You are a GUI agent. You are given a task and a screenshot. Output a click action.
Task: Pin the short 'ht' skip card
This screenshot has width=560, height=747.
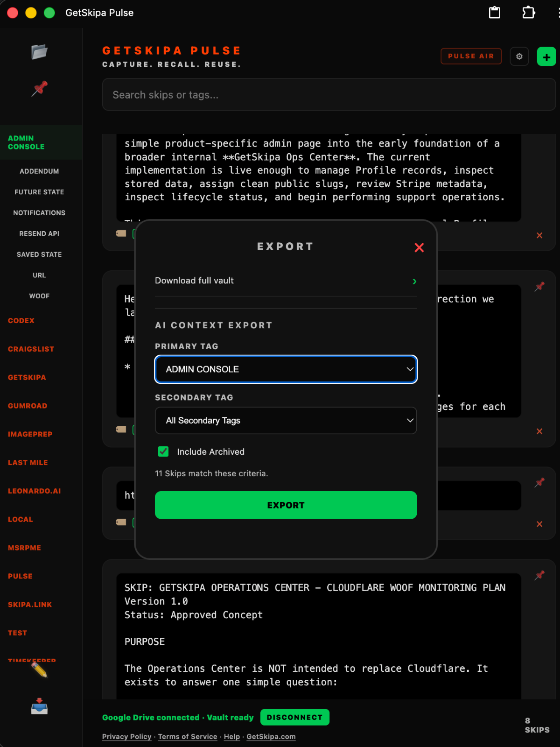tap(539, 482)
